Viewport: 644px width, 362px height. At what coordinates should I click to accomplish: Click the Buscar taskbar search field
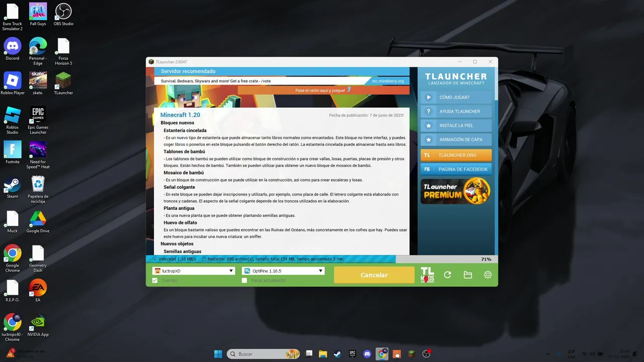coord(263,354)
